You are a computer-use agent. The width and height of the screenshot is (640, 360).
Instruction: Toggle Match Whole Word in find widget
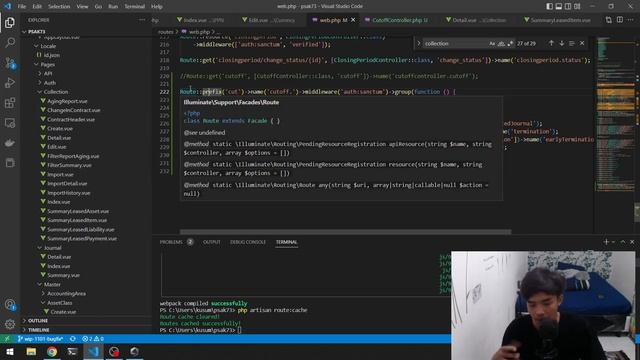[501, 44]
